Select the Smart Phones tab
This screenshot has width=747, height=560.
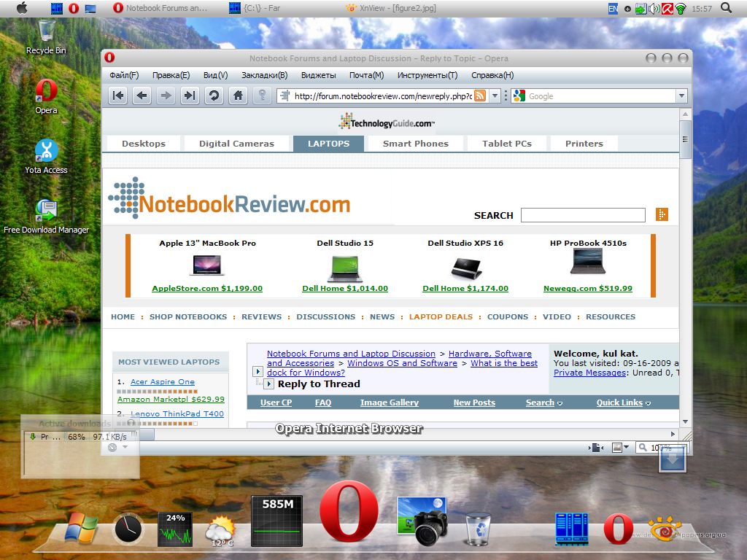coord(415,144)
